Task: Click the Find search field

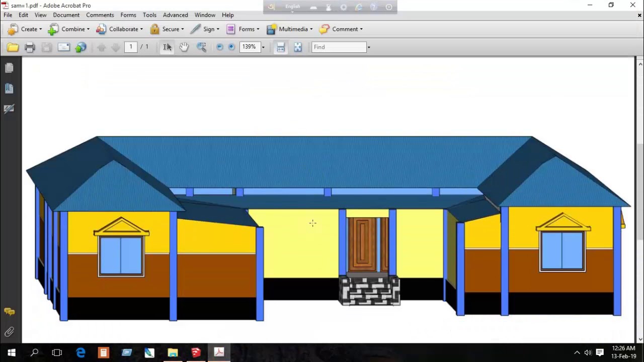Action: [339, 47]
